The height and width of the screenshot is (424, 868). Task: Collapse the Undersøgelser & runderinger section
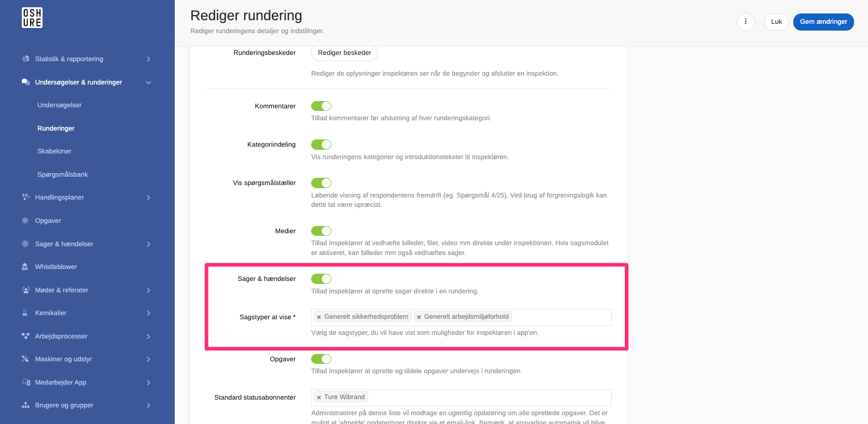tap(148, 82)
